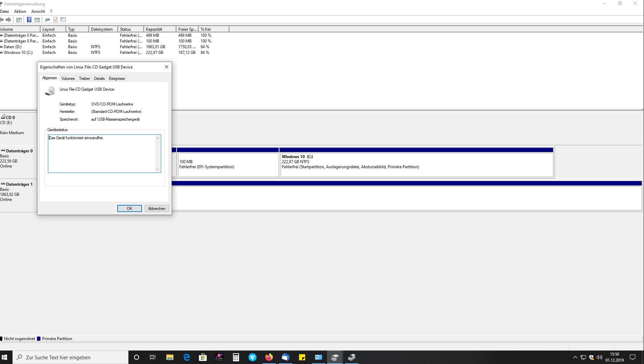Close the Eigenschaften dialog with the X
The height and width of the screenshot is (364, 644).
167,67
